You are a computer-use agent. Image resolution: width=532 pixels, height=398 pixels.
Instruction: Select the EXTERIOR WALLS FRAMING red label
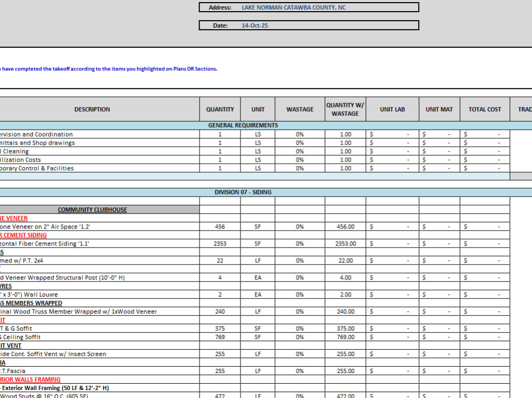click(x=30, y=379)
